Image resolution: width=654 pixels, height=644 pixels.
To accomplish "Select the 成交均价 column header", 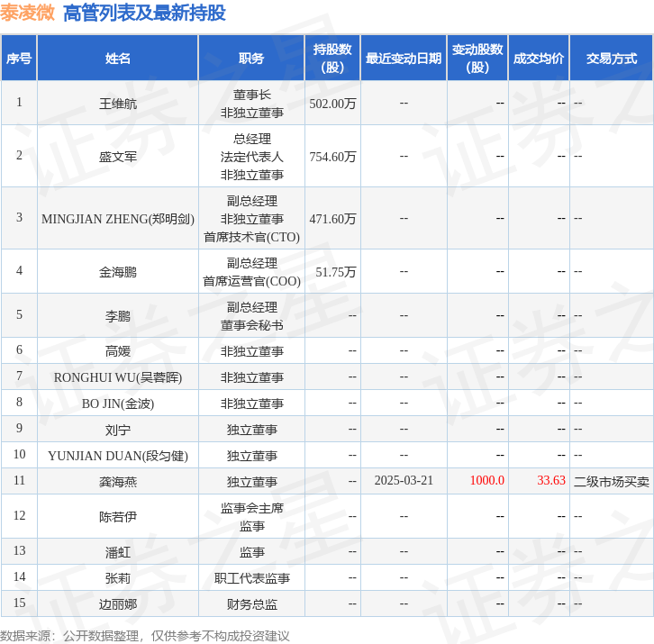I will point(539,58).
